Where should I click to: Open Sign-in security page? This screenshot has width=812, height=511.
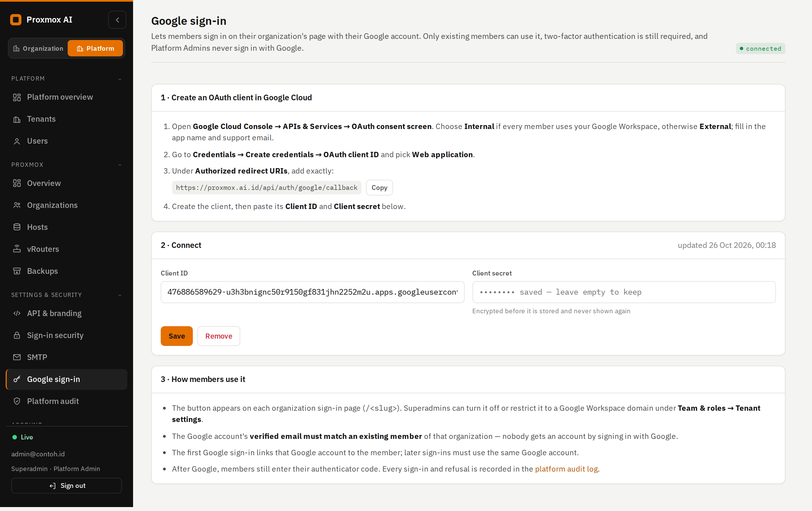67,336
